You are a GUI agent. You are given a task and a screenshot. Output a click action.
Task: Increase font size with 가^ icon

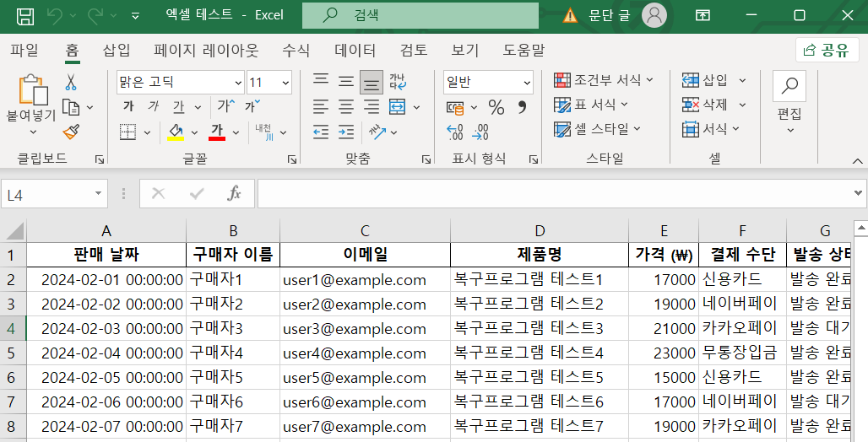pos(225,105)
